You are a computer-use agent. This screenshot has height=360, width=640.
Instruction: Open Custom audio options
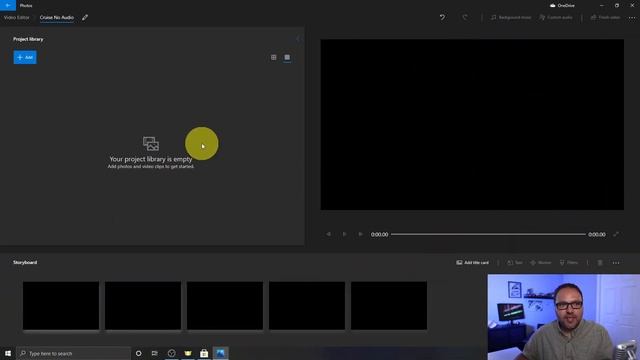(556, 18)
